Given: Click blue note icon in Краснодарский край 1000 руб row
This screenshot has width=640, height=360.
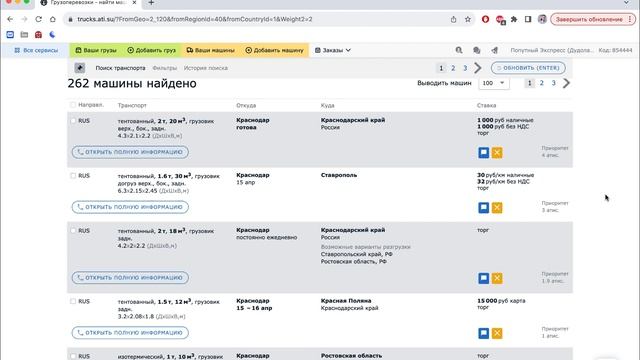Looking at the screenshot, I should [x=484, y=153].
